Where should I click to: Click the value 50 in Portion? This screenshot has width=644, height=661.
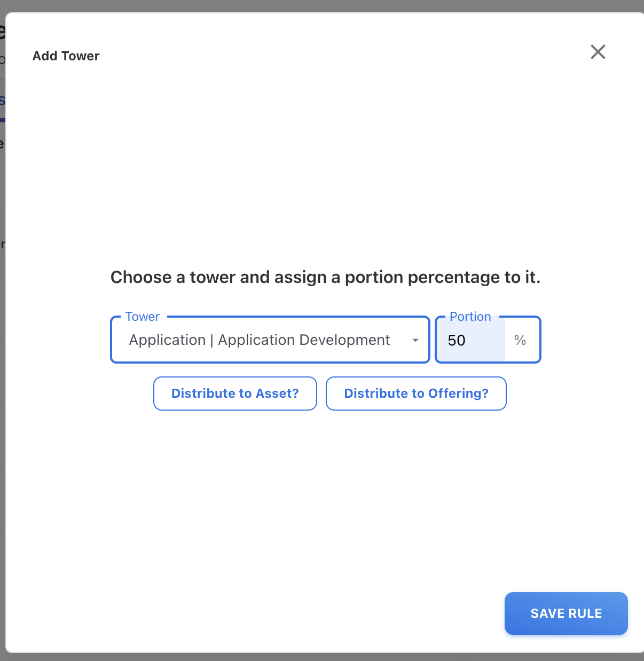coord(457,341)
